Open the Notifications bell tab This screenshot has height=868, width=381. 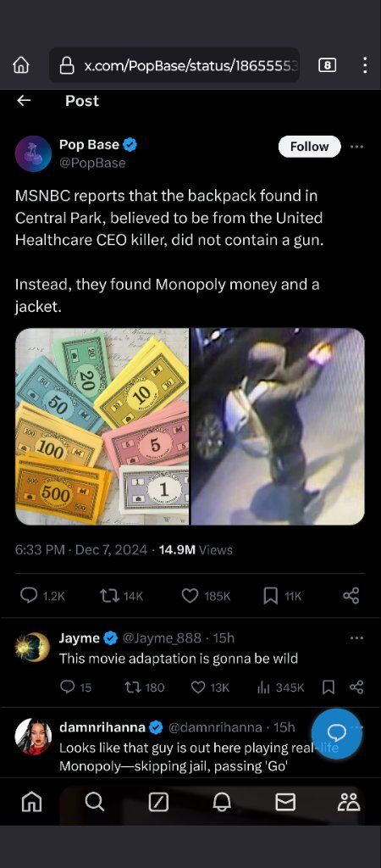[222, 801]
